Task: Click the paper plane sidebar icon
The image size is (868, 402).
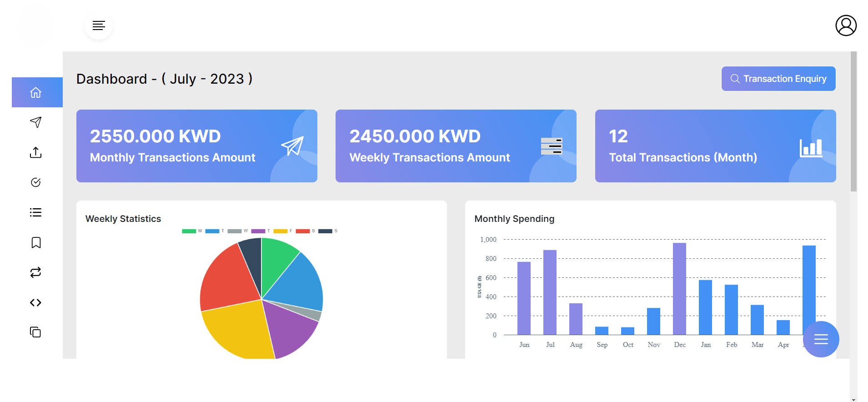Action: (x=36, y=122)
